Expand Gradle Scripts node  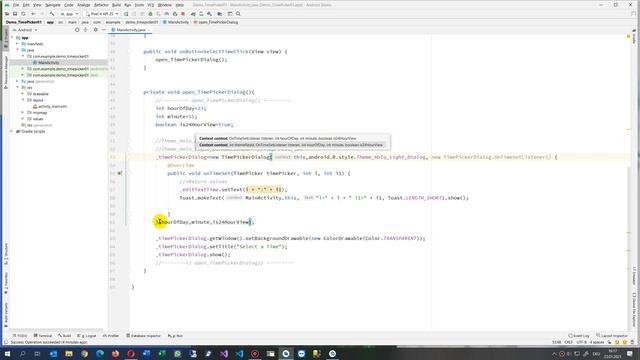tap(12, 131)
